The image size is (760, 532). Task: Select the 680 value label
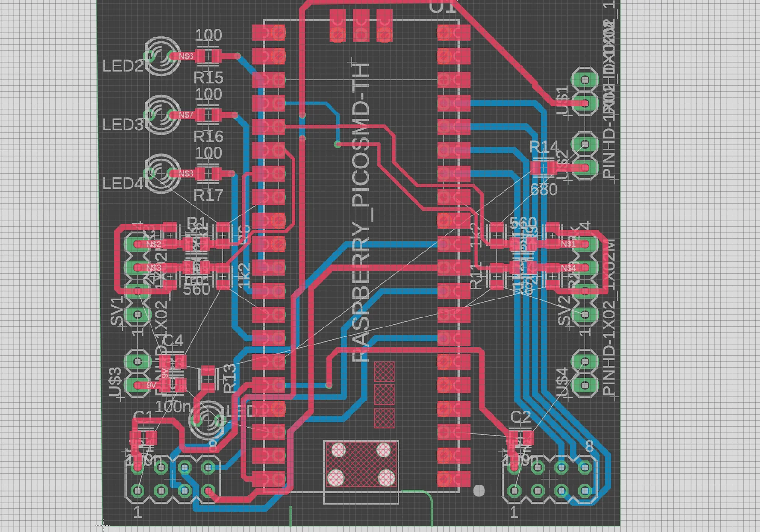[x=544, y=189]
